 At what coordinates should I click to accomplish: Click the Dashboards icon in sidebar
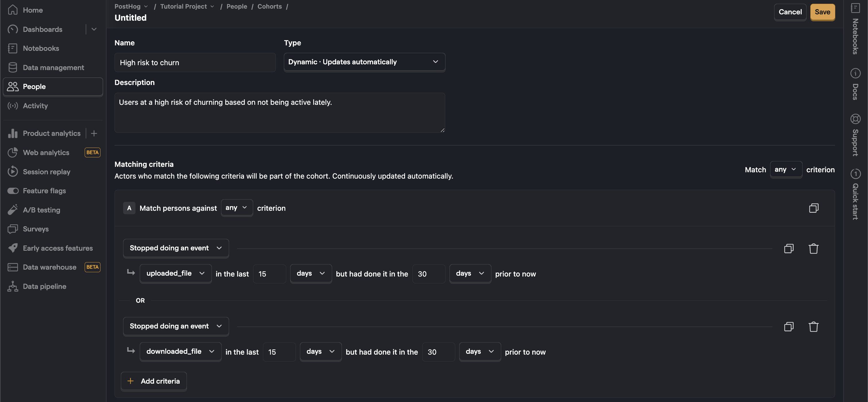(x=12, y=29)
